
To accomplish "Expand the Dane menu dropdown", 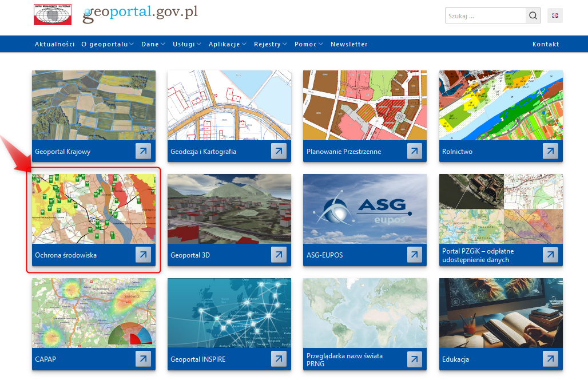I will click(x=153, y=44).
